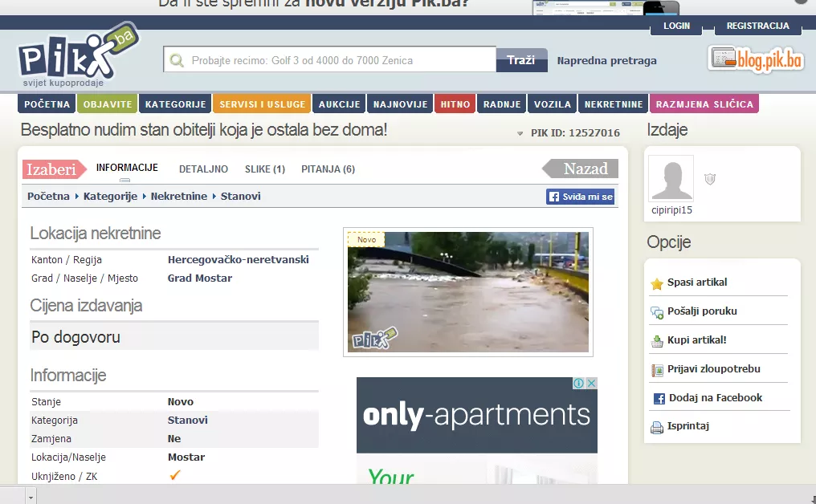
Task: Open the Pitanja (6) tab
Action: pyautogui.click(x=328, y=169)
